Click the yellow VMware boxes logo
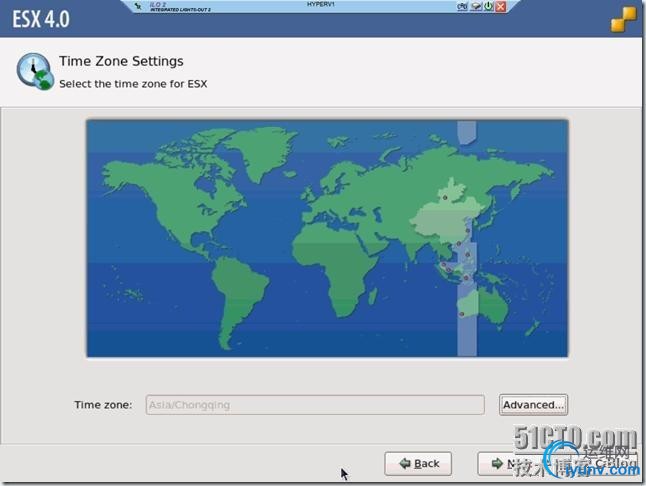The image size is (646, 486). (x=624, y=19)
